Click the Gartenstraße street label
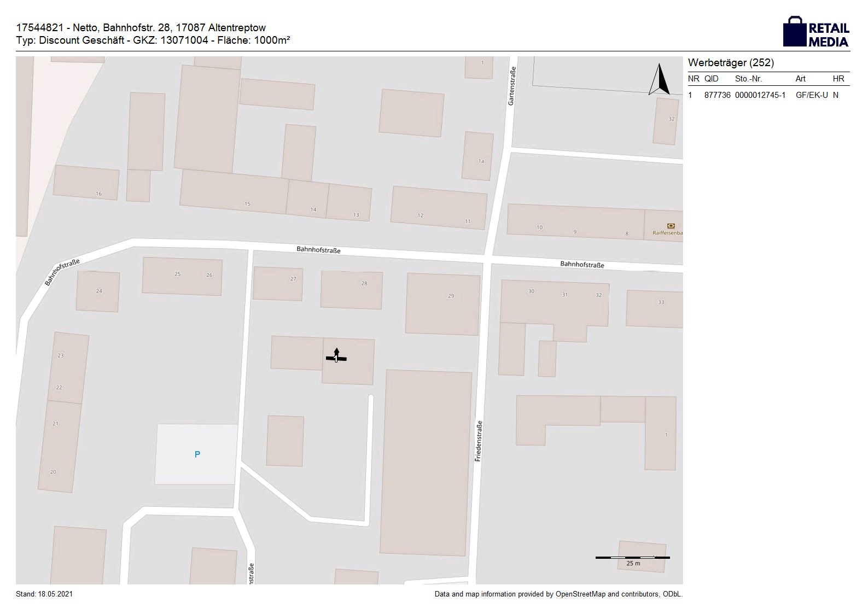This screenshot has height=614, width=868. point(512,86)
